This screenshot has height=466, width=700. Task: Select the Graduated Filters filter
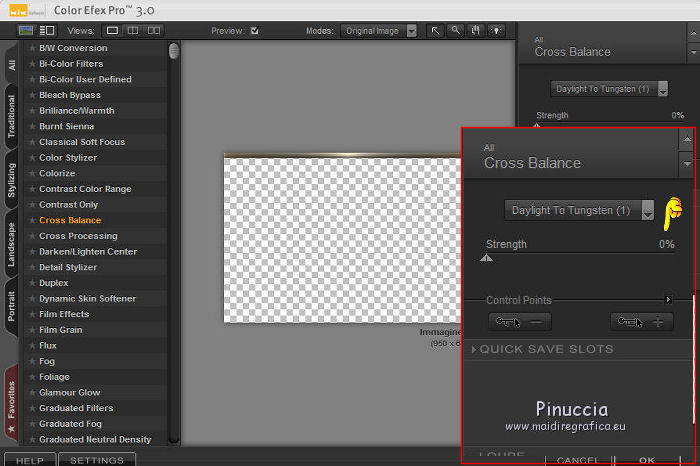(x=76, y=408)
